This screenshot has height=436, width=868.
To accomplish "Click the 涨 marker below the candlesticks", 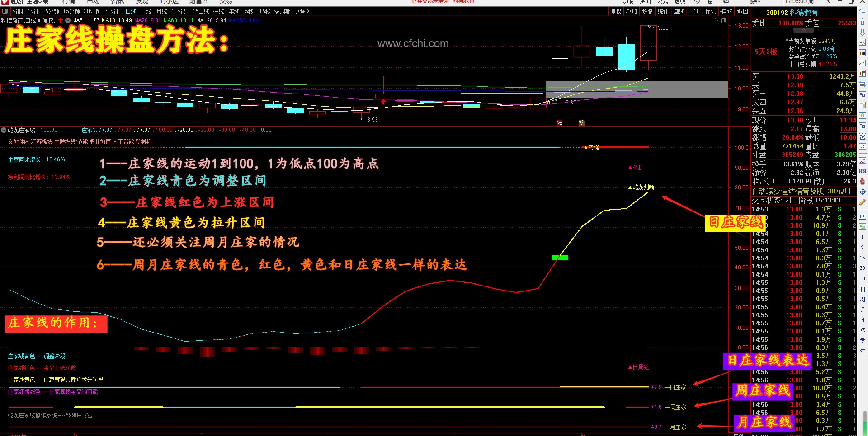I will coord(559,123).
